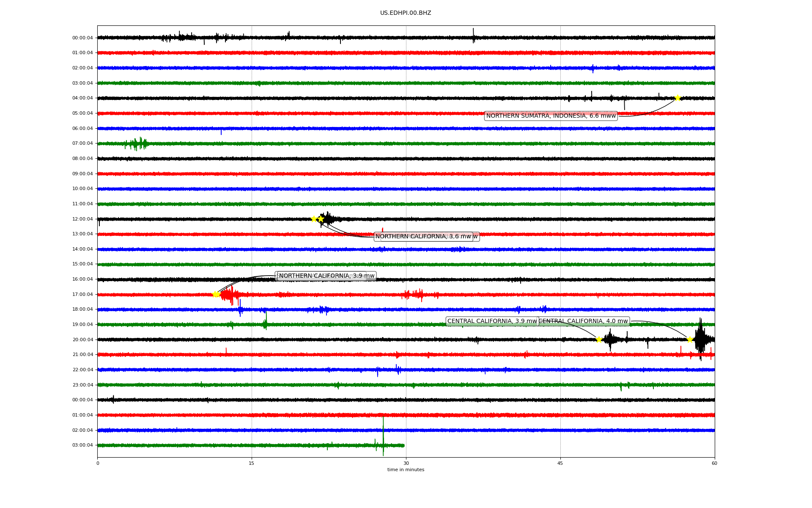This screenshot has height=508, width=812.
Task: Click the Central California 3.9 star marker
Action: point(599,340)
